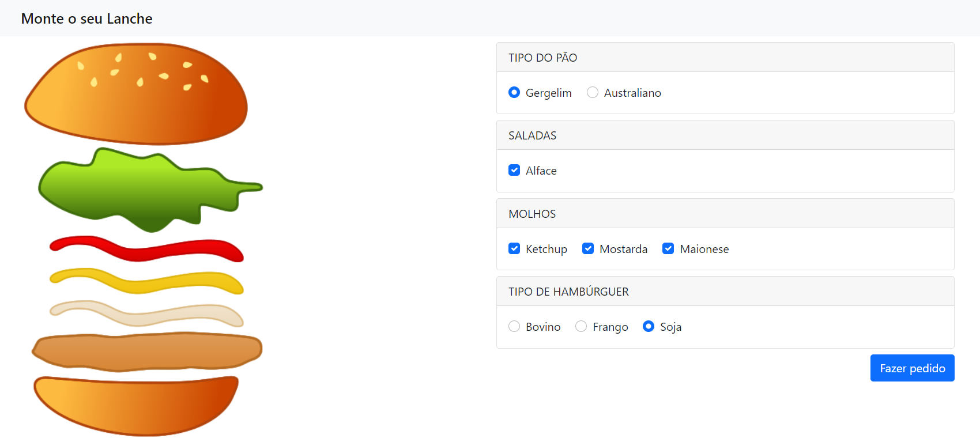
Task: Click the TIPO DO PÃO section header
Action: click(x=542, y=58)
